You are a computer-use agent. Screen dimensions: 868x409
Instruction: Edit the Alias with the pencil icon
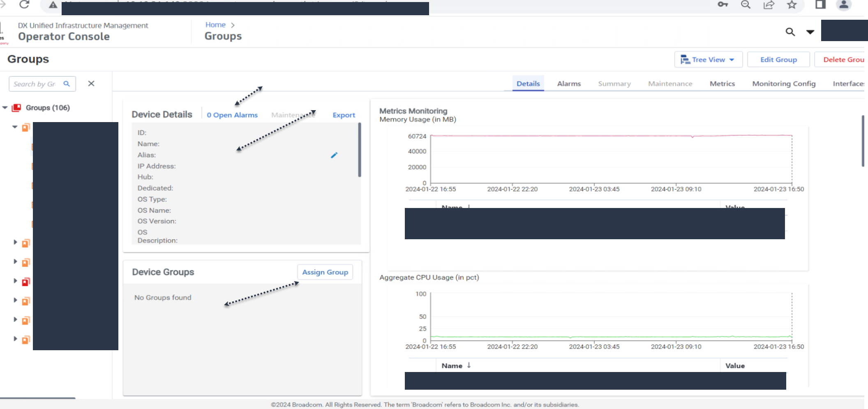334,155
